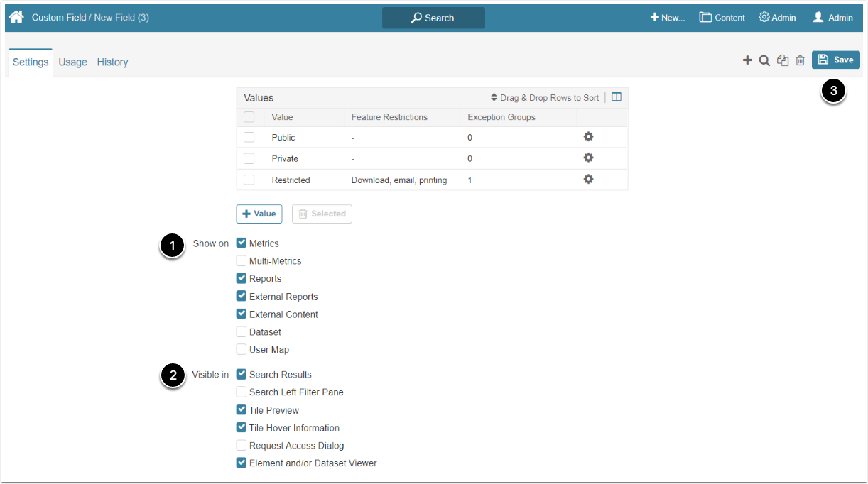
Task: Toggle the column chooser icon in Values
Action: coord(617,97)
